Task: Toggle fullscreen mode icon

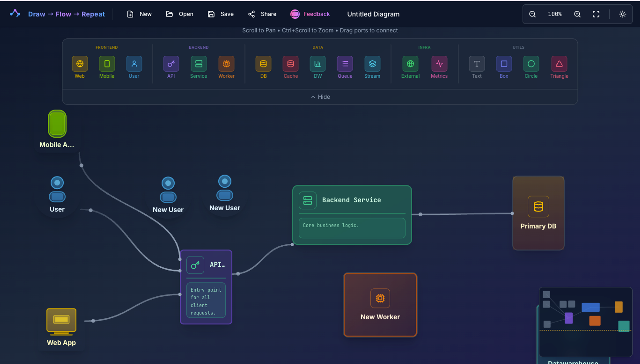Action: [596, 14]
